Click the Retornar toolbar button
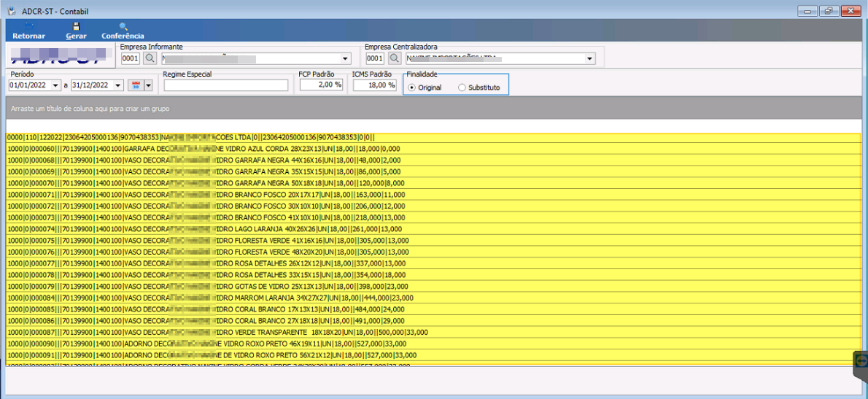 point(28,31)
